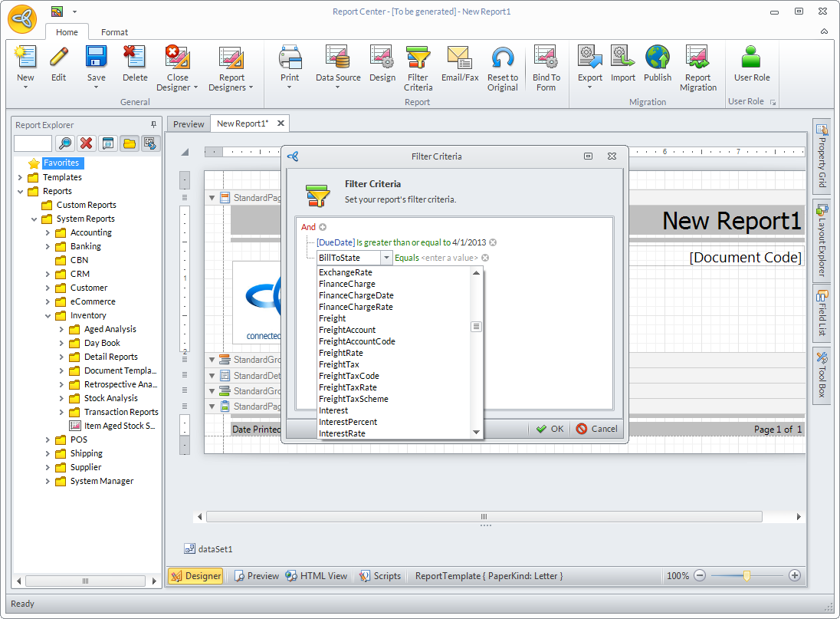Remove the DueDate filter condition

(x=493, y=242)
